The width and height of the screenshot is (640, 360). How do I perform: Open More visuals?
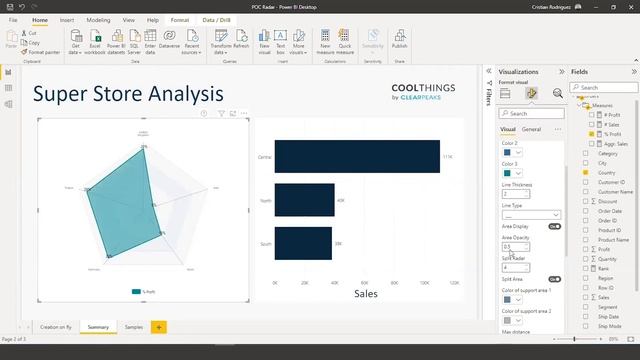click(298, 42)
